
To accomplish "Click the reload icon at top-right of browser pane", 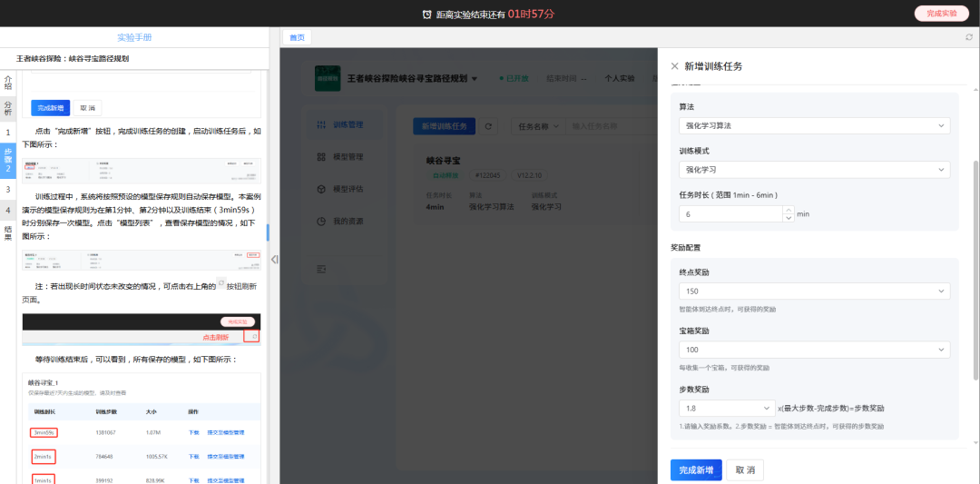I will tap(969, 37).
